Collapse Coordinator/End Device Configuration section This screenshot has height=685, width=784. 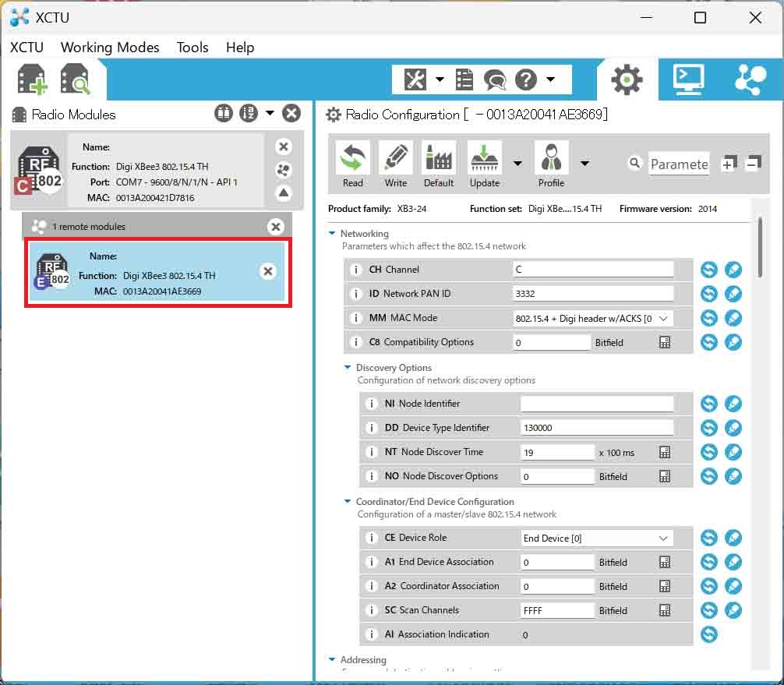tap(348, 501)
